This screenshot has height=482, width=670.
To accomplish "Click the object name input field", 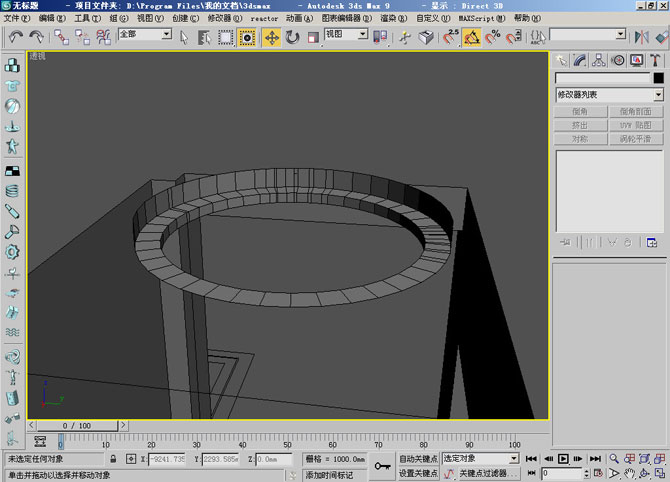I will click(602, 78).
